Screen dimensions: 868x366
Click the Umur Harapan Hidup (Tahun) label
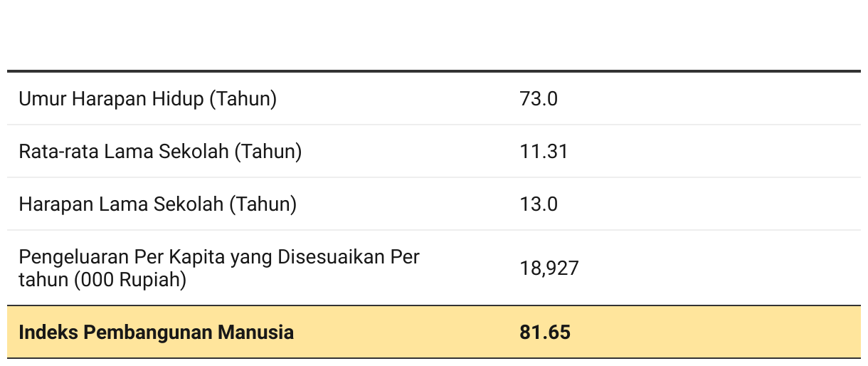coord(148,99)
